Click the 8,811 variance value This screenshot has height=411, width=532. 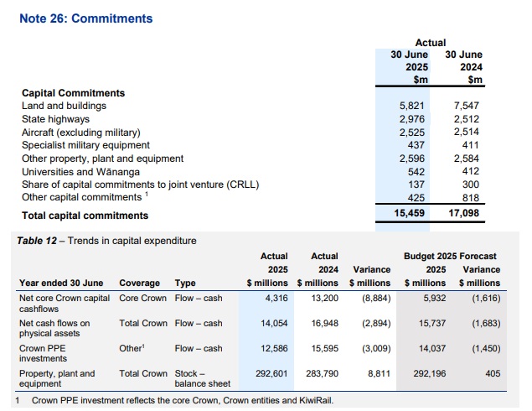pos(379,373)
